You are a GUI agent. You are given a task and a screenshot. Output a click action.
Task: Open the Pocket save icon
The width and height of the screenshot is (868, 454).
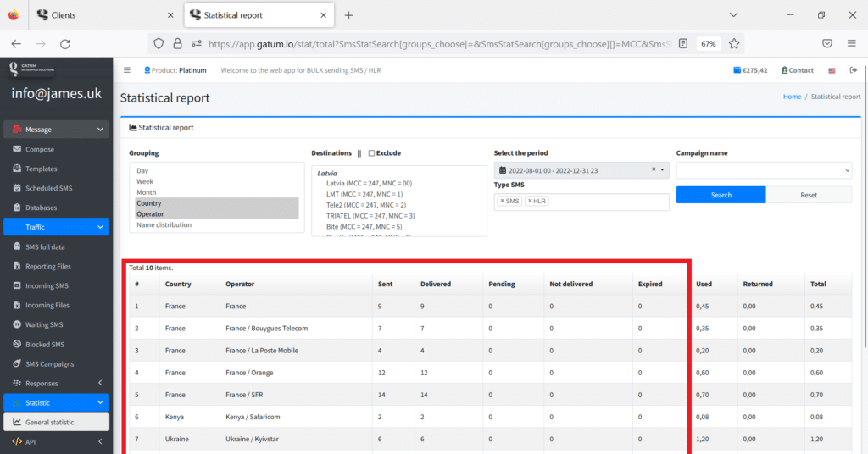[827, 44]
